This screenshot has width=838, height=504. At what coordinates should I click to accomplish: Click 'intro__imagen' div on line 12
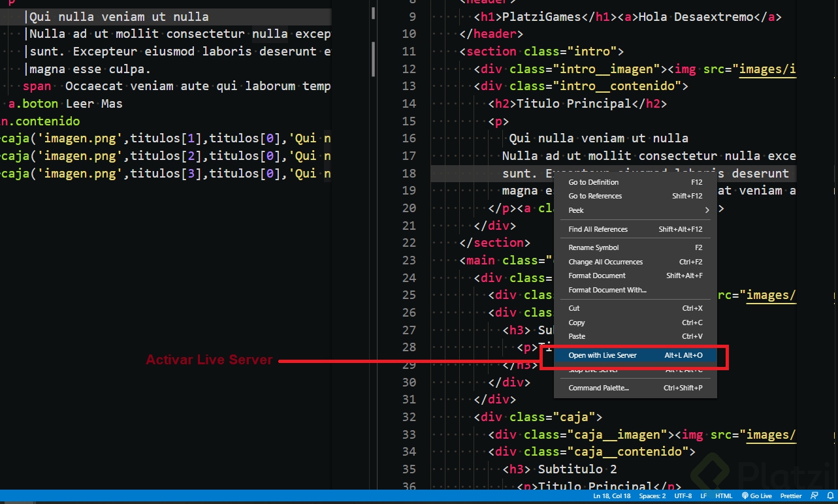(566, 69)
